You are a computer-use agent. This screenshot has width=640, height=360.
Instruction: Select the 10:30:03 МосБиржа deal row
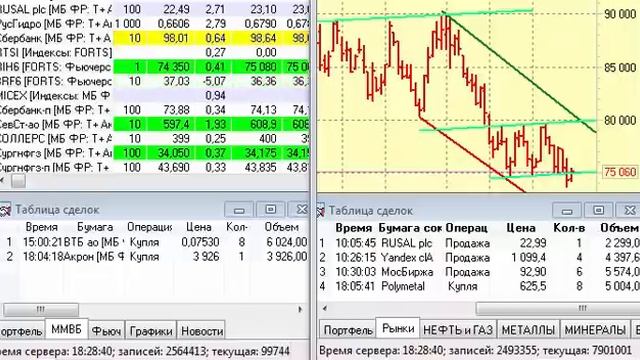tap(478, 272)
